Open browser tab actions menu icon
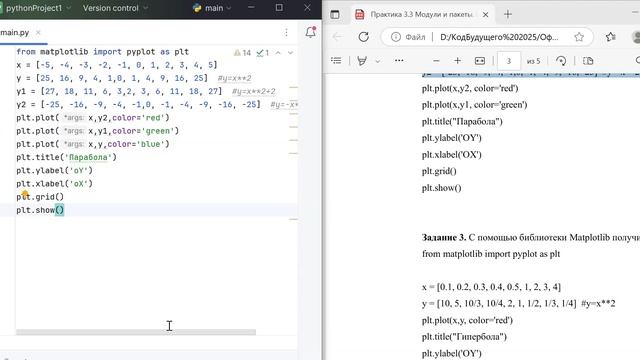This screenshot has width=640, height=360. tap(335, 15)
